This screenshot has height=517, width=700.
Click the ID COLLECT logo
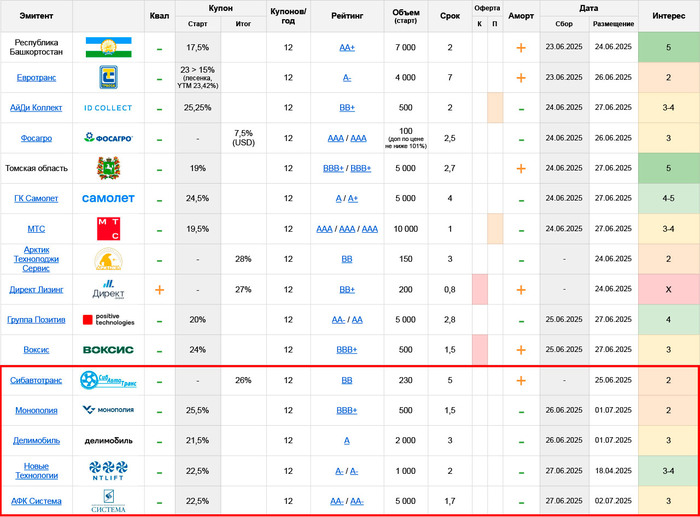pos(108,108)
